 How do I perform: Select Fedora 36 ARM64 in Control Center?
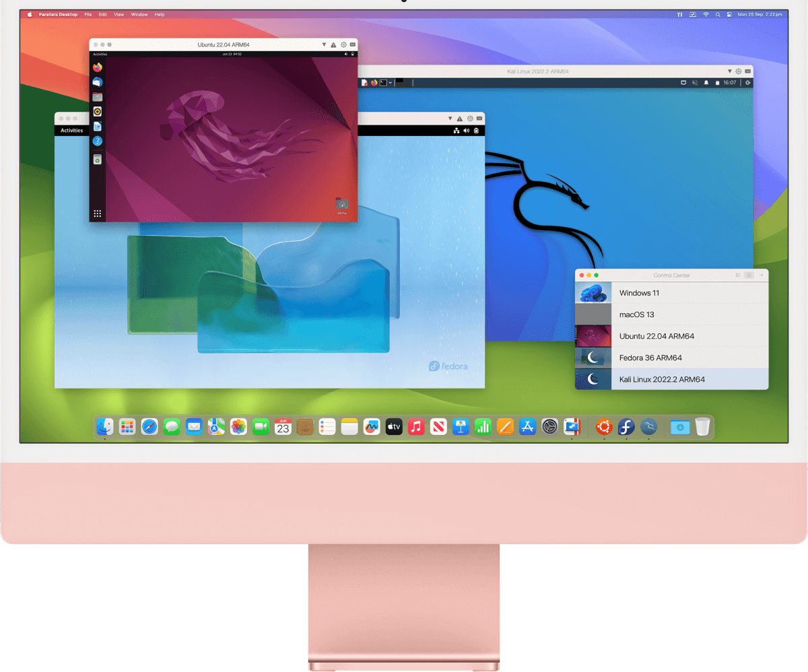click(x=671, y=358)
